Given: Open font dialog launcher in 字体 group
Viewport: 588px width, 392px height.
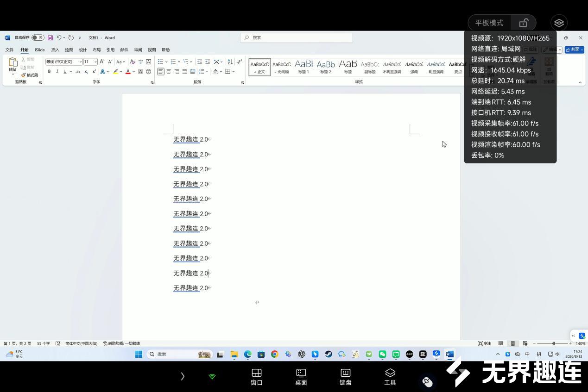Looking at the screenshot, I should pos(152,82).
